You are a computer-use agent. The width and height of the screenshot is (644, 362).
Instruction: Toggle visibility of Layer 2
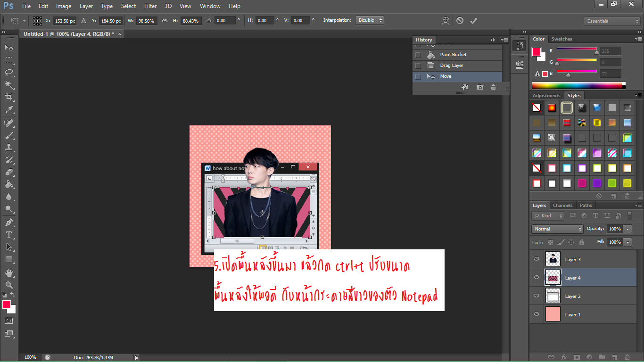point(537,296)
